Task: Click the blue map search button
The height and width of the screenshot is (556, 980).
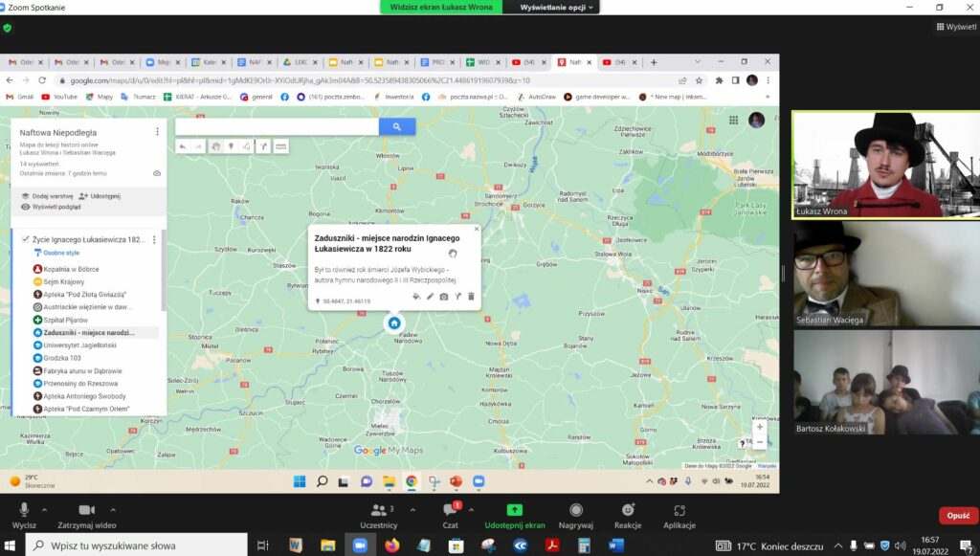Action: click(x=397, y=126)
